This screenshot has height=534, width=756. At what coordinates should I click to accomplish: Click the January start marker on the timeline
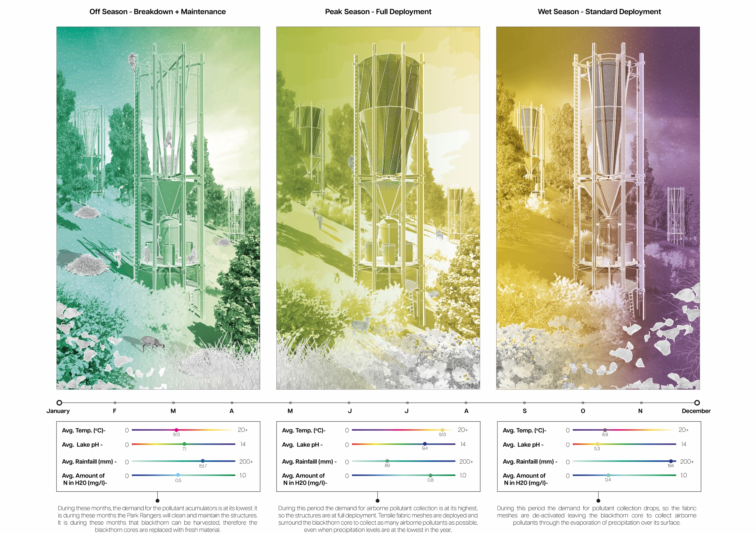point(59,403)
